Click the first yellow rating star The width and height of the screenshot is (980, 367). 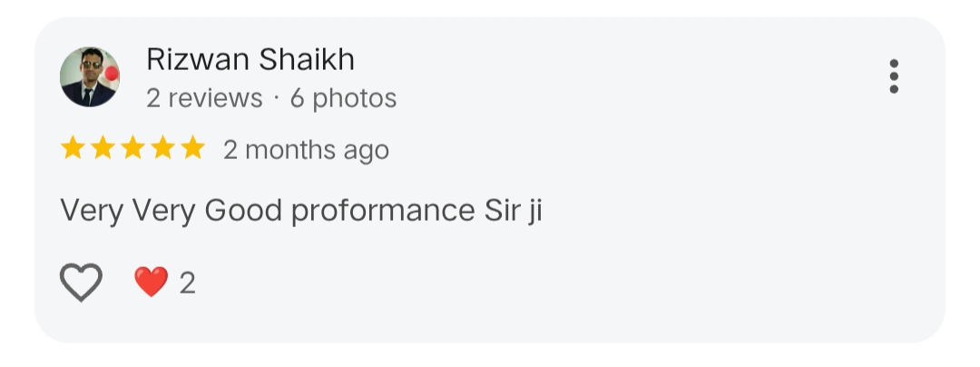(73, 149)
